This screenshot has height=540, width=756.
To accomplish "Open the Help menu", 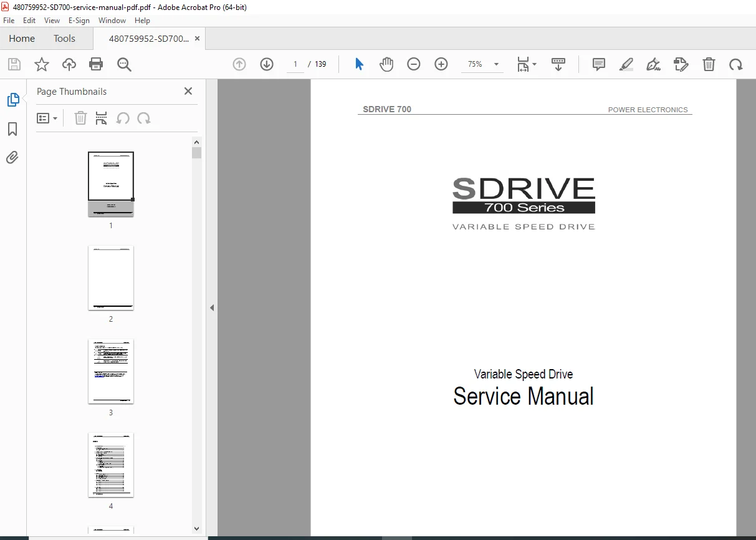I will coord(142,21).
